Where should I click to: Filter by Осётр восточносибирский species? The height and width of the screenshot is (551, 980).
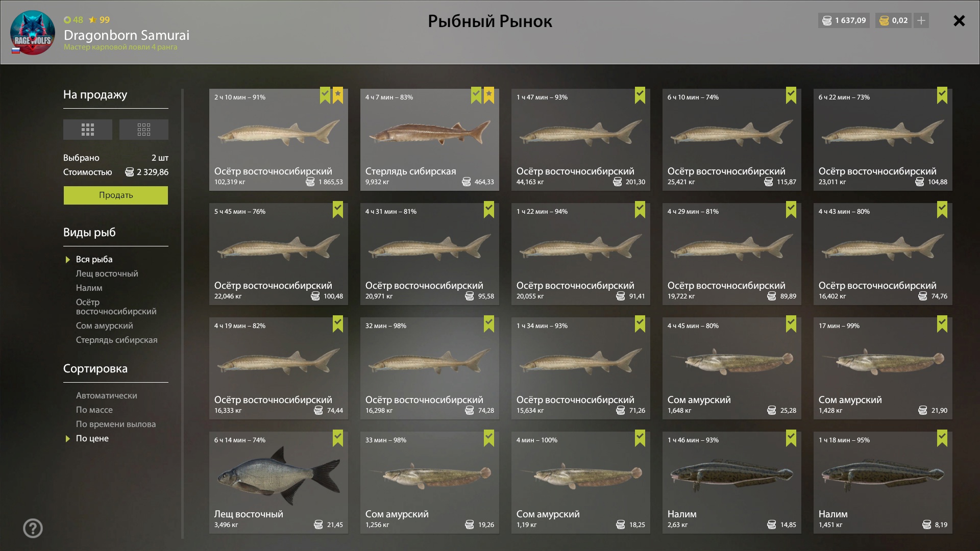[116, 307]
